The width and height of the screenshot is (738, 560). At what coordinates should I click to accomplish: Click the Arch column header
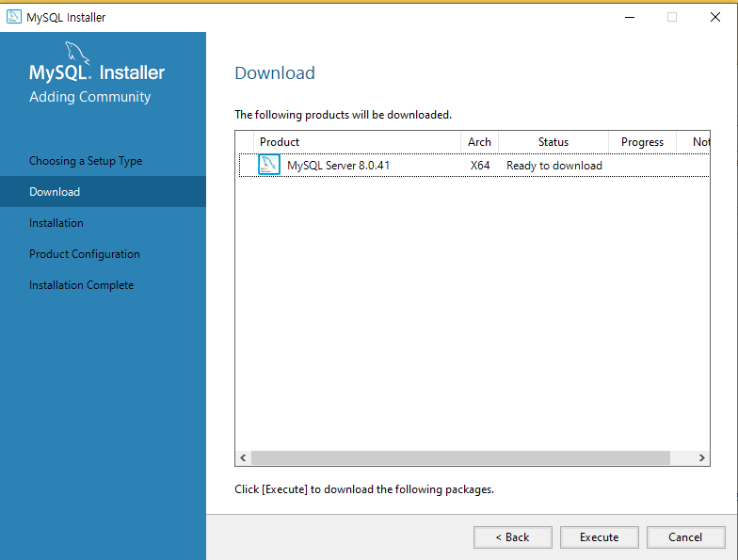click(x=479, y=142)
